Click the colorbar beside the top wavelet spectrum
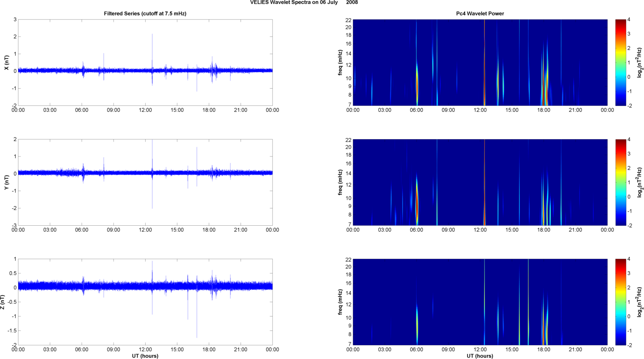Viewport: 644px width, 359px height. [620, 62]
